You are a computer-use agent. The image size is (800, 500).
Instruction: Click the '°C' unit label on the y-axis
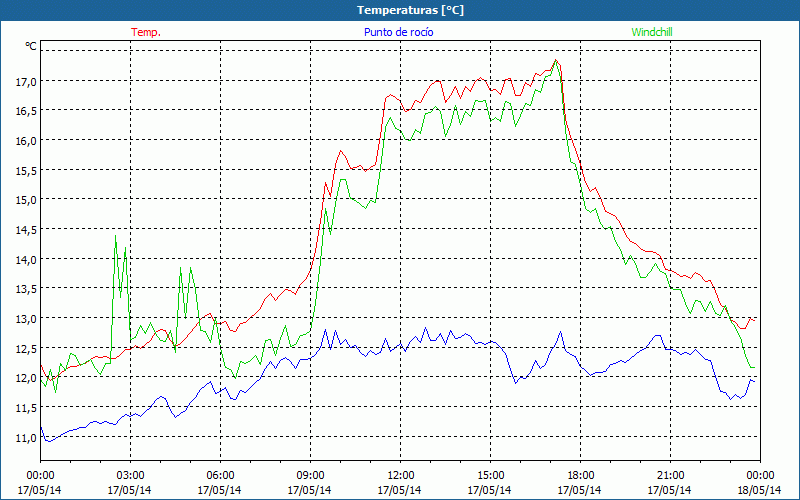pos(31,46)
